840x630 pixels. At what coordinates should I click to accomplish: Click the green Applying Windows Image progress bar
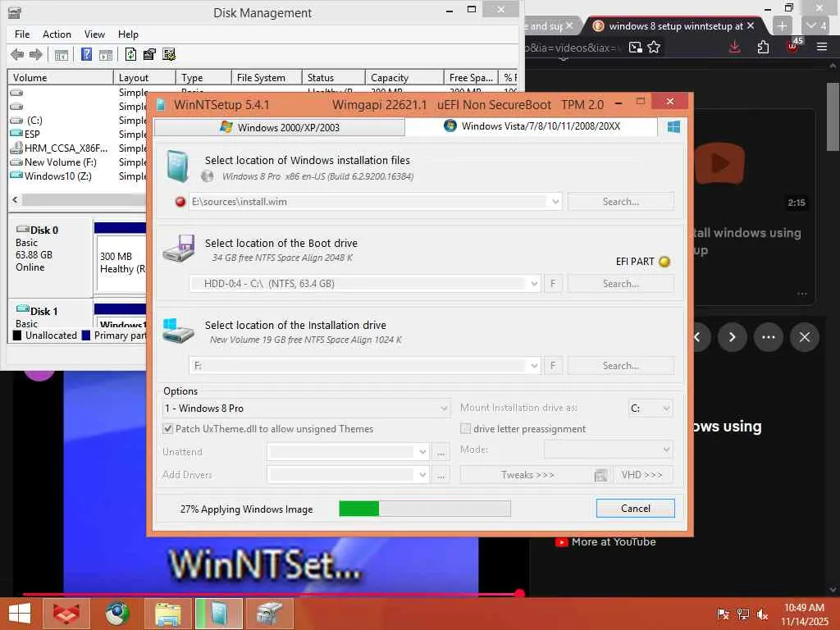(425, 509)
